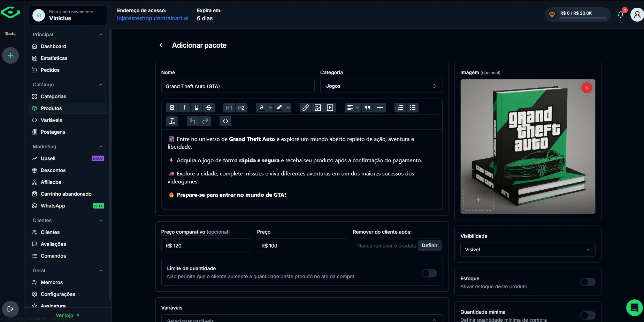
Task: Collapse the Clientes sidebar section
Action: pos(101,220)
